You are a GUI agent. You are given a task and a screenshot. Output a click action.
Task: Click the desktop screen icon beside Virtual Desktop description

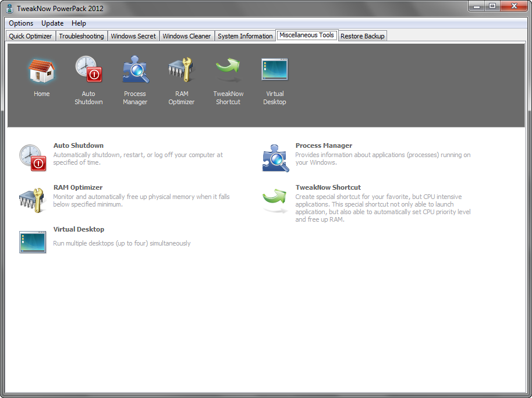33,242
